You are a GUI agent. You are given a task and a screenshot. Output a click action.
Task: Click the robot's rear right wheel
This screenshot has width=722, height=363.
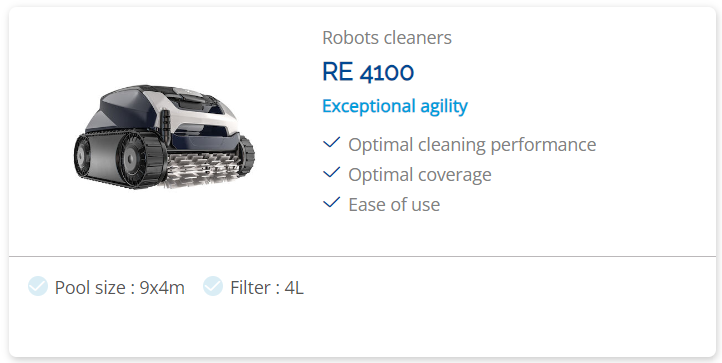point(247,155)
